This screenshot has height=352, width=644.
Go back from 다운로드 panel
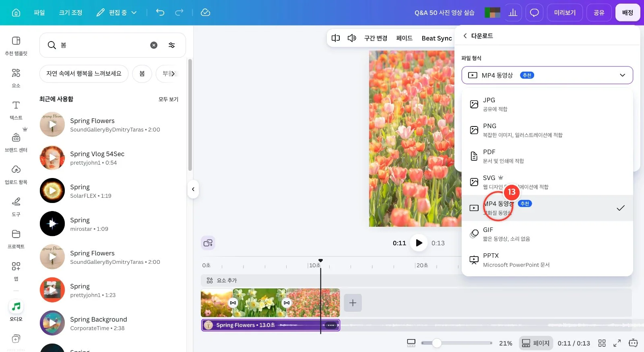(x=465, y=36)
